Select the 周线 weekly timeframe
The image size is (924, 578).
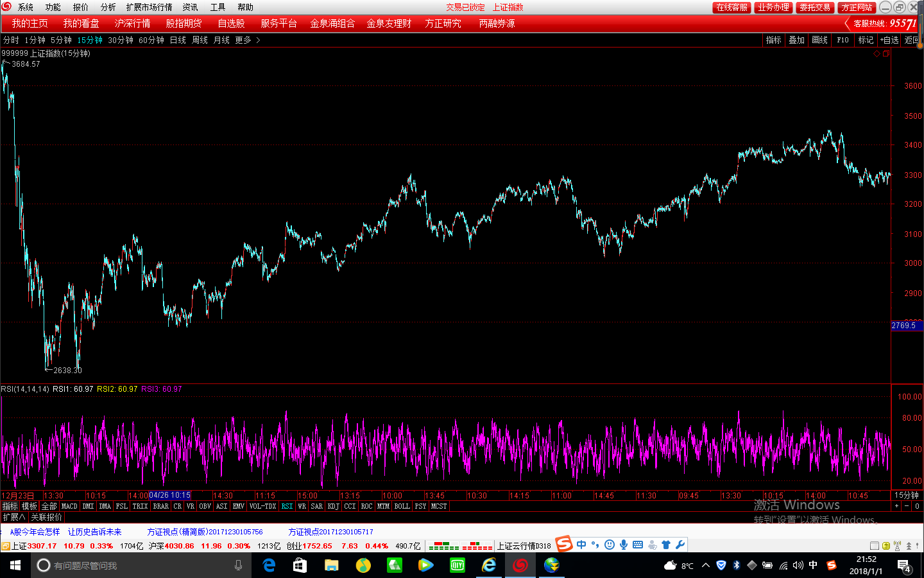(200, 40)
